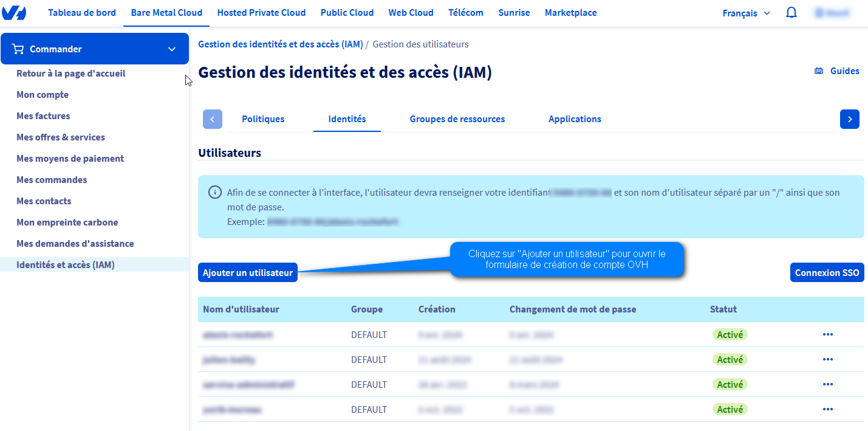Screen dimensions: 868x431
Task: Open Mon compte in sidebar
Action: point(43,95)
